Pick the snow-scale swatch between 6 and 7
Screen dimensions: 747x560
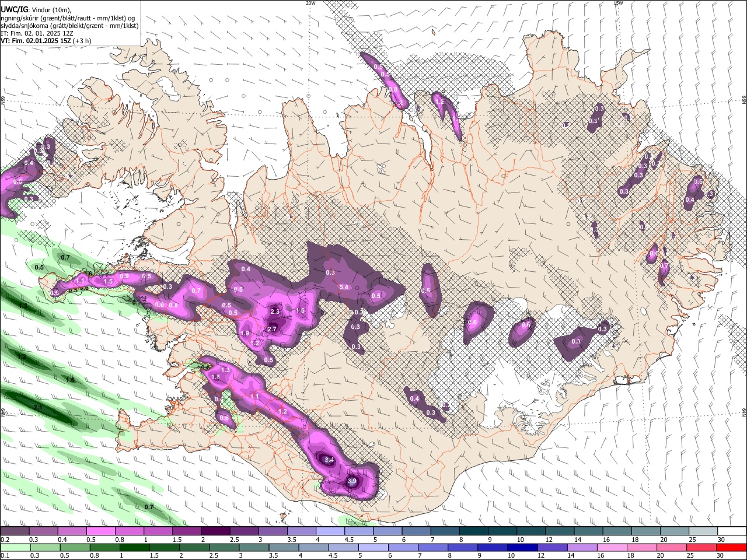coord(417,531)
